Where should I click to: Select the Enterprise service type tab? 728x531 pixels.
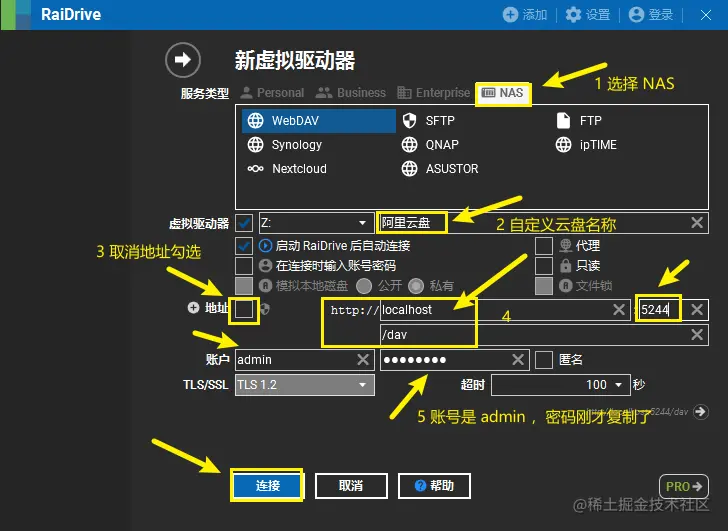(434, 93)
